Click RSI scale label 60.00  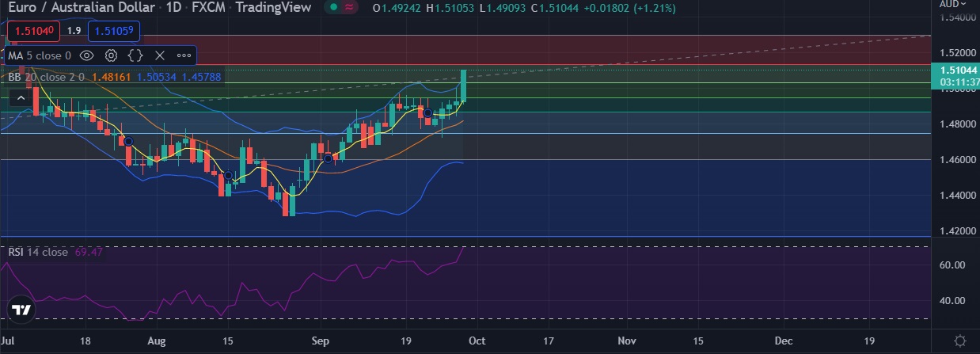point(954,265)
